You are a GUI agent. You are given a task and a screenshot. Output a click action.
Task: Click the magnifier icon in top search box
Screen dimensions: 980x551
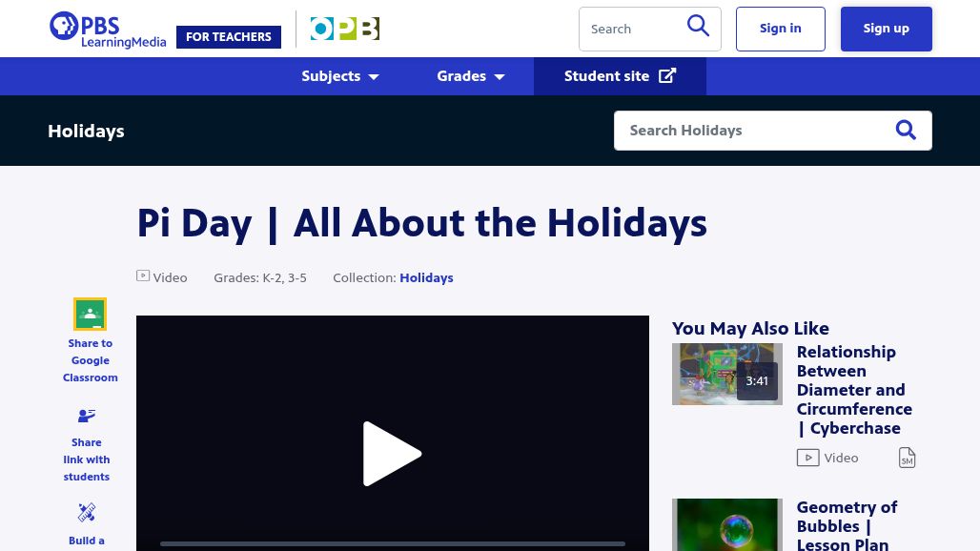(x=698, y=27)
